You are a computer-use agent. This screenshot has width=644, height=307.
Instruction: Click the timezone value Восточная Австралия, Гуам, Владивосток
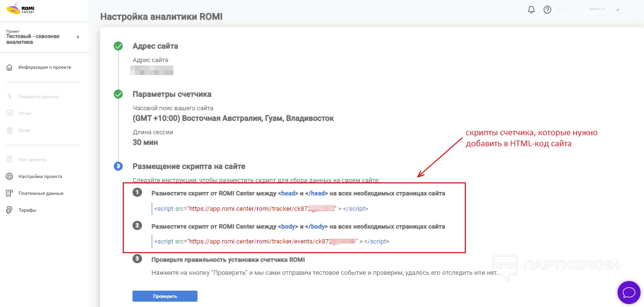click(233, 118)
